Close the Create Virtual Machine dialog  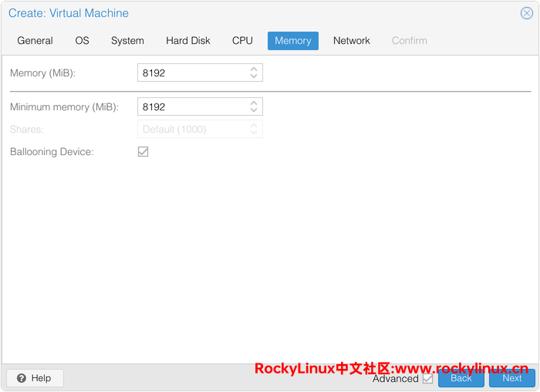click(x=527, y=13)
